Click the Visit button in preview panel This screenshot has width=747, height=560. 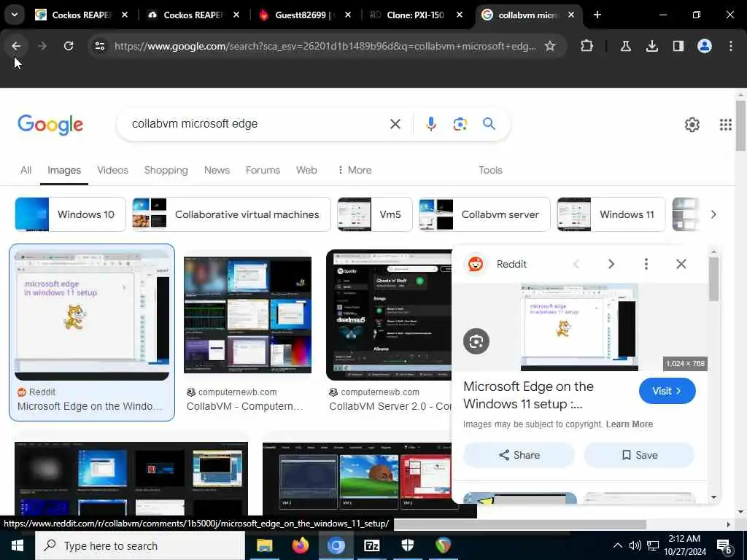point(667,391)
